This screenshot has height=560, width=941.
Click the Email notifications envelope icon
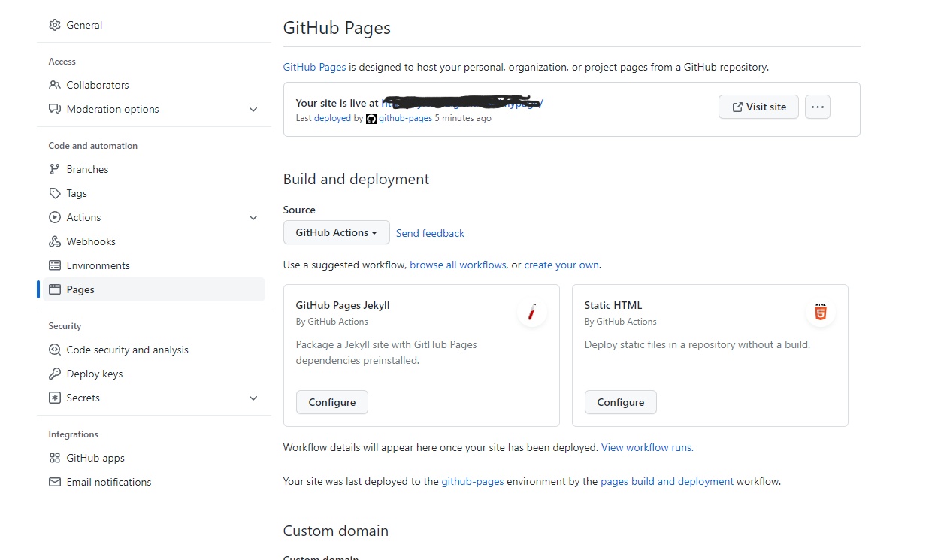point(55,482)
